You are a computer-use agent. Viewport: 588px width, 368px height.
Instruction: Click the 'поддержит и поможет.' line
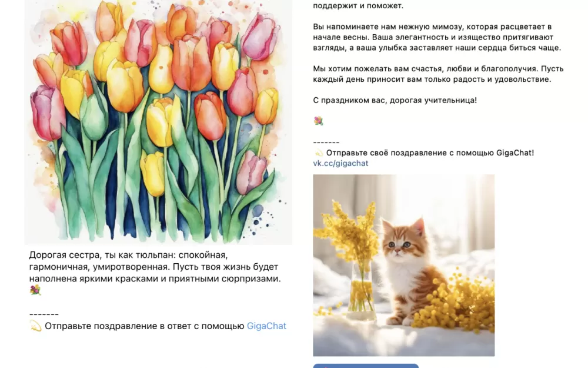tap(358, 6)
